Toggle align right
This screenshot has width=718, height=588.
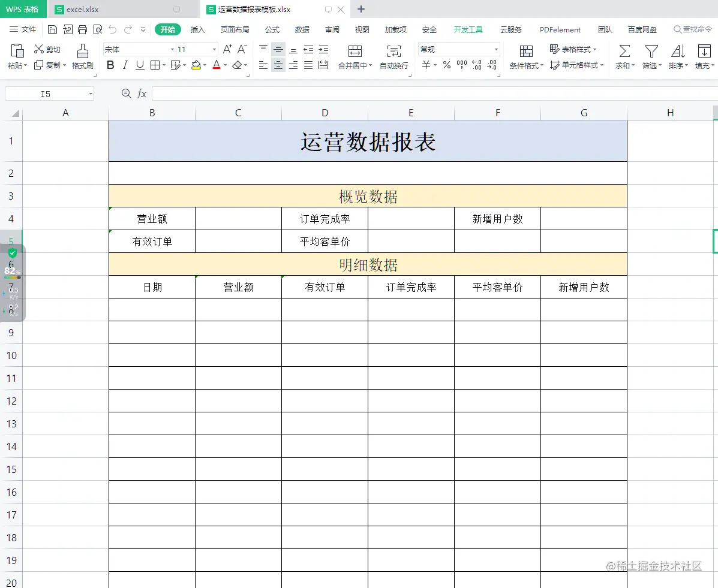tap(293, 65)
